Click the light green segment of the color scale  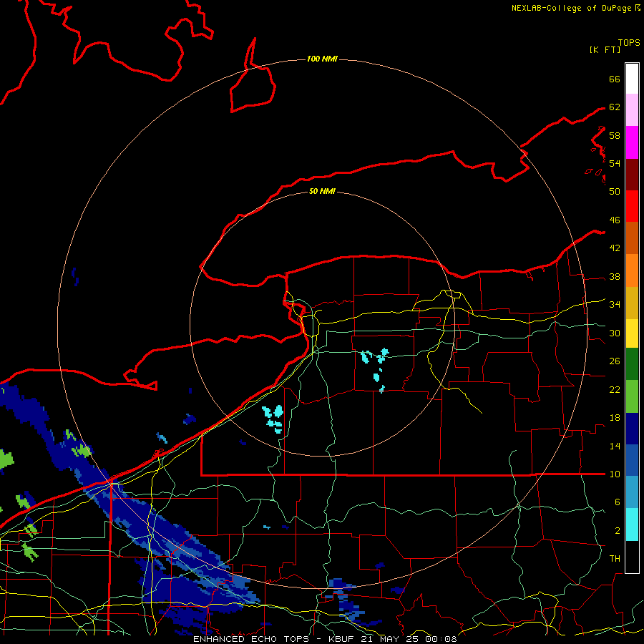point(632,396)
